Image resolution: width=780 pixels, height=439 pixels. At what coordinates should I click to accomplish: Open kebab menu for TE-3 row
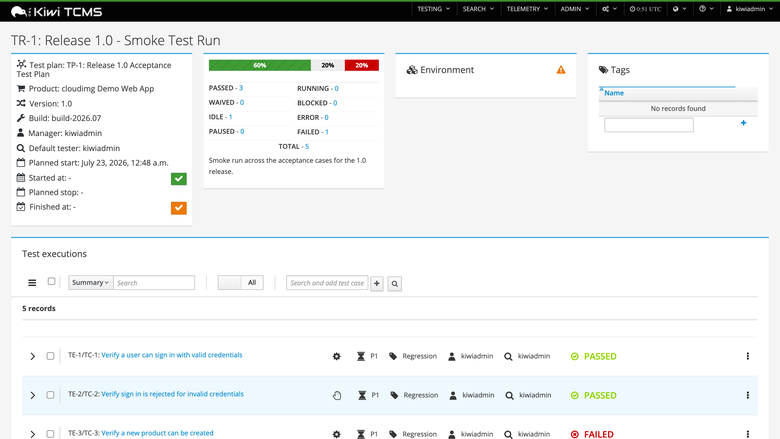pyautogui.click(x=747, y=434)
